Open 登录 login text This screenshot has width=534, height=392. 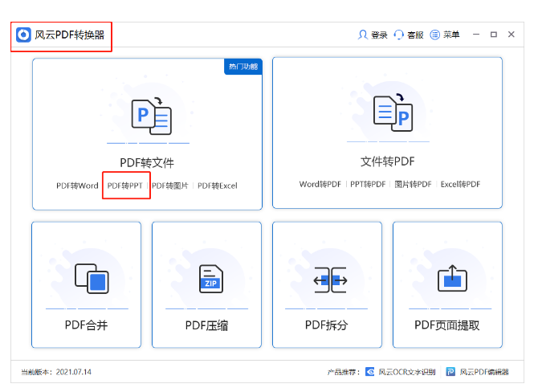[x=379, y=35]
